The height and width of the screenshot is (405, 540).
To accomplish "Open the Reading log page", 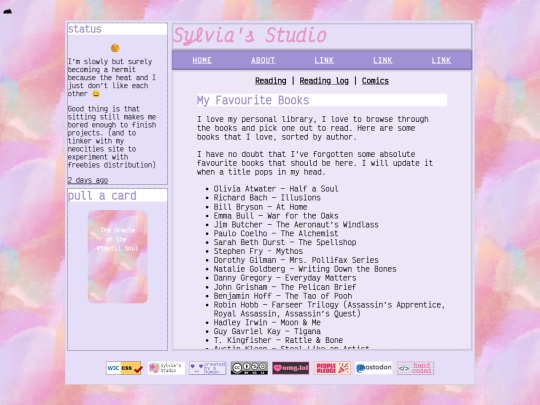I will (x=324, y=81).
